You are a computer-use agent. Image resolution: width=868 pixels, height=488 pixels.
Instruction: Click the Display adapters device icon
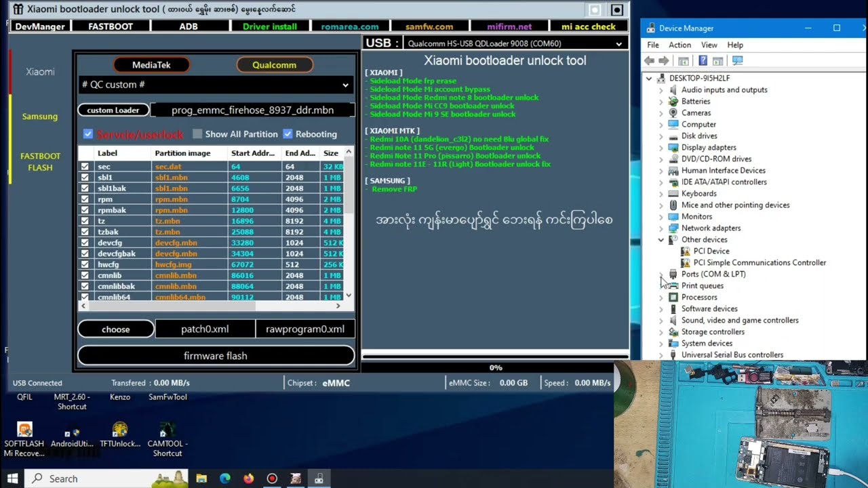coord(673,147)
